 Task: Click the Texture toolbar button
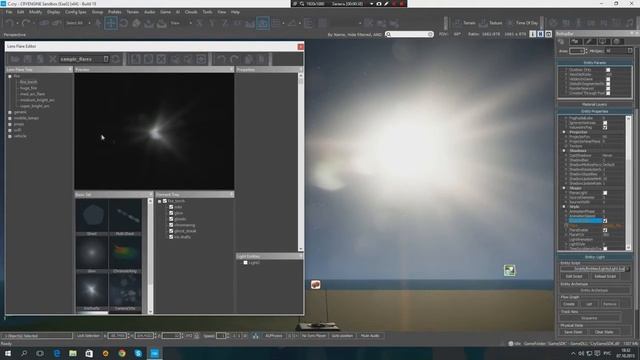[491, 23]
